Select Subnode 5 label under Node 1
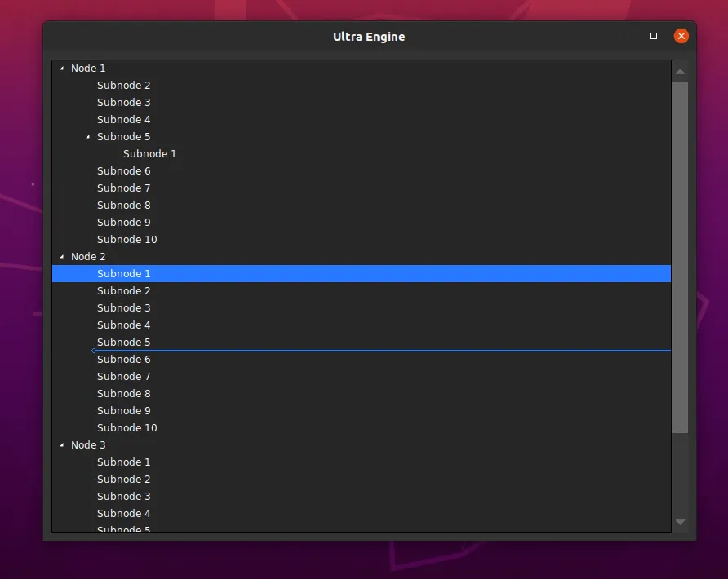This screenshot has width=728, height=579. point(123,137)
